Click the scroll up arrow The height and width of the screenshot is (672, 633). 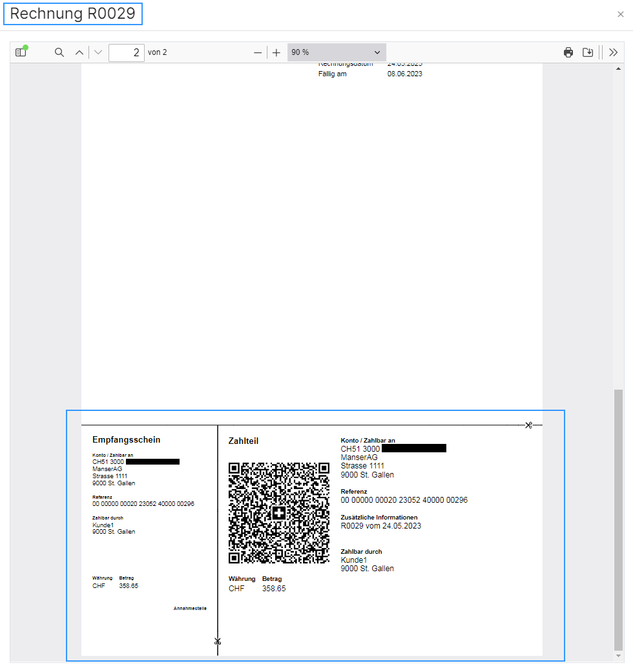[x=618, y=68]
